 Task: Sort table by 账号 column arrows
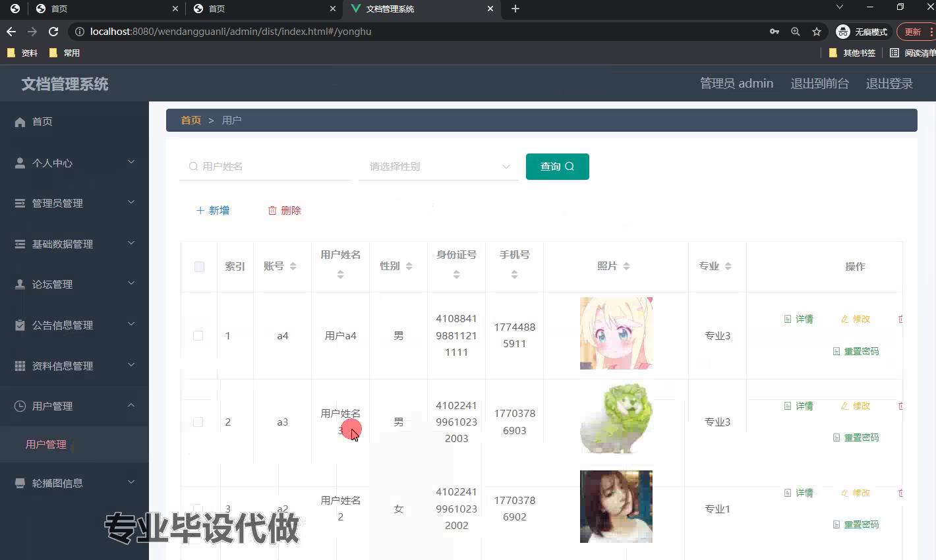click(293, 266)
